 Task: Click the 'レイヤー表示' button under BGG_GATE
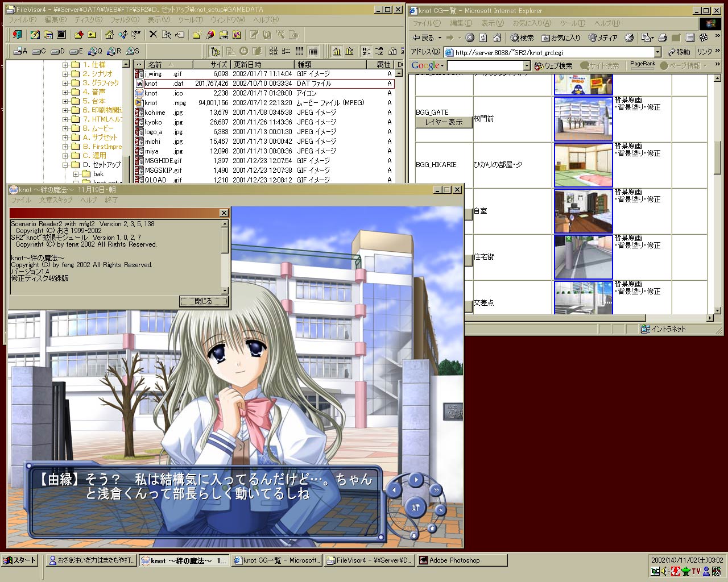tap(444, 122)
